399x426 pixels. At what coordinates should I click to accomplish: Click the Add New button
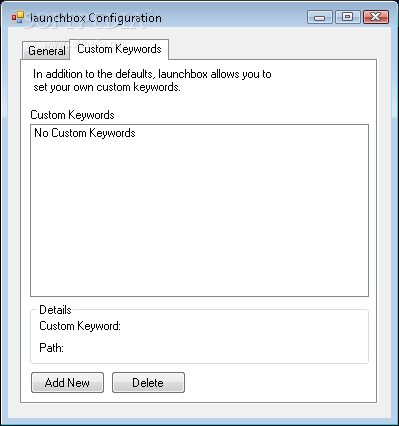[x=67, y=382]
